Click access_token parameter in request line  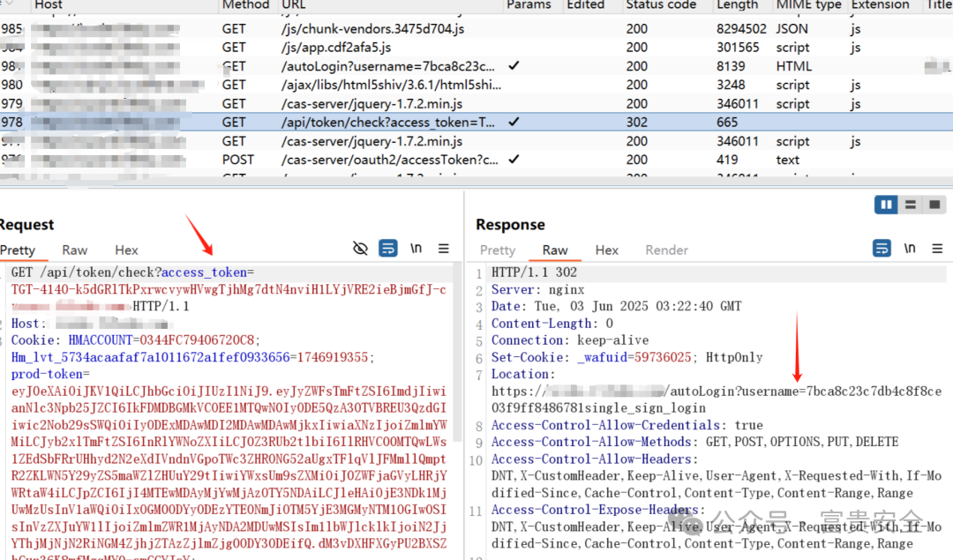pyautogui.click(x=204, y=273)
